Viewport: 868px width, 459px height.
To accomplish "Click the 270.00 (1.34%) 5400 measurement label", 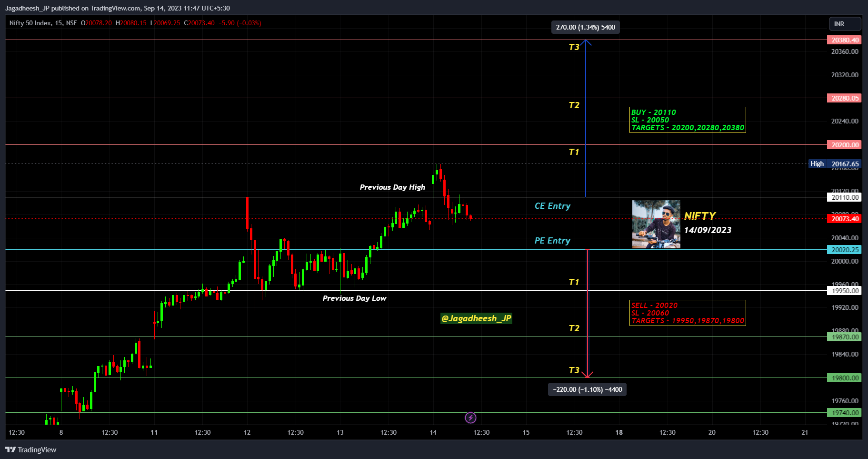I will click(x=586, y=27).
